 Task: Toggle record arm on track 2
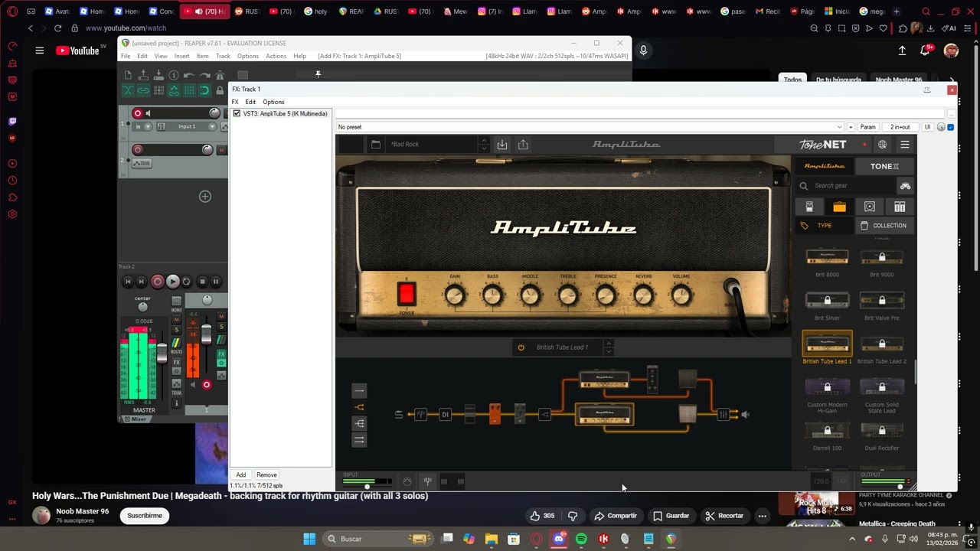[138, 150]
